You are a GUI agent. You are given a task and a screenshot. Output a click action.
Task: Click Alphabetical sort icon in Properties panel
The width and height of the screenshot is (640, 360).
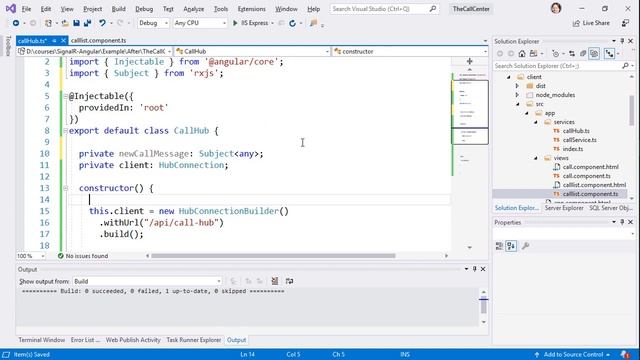511,246
